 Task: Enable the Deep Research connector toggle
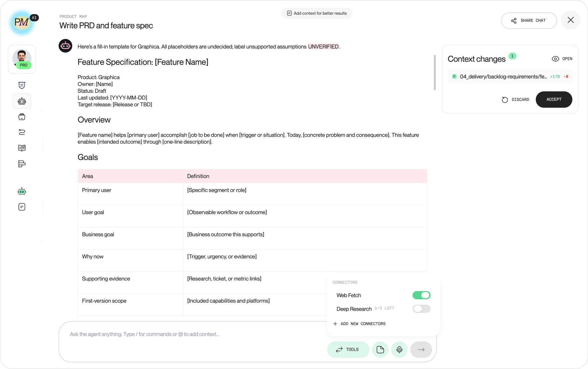(x=421, y=309)
